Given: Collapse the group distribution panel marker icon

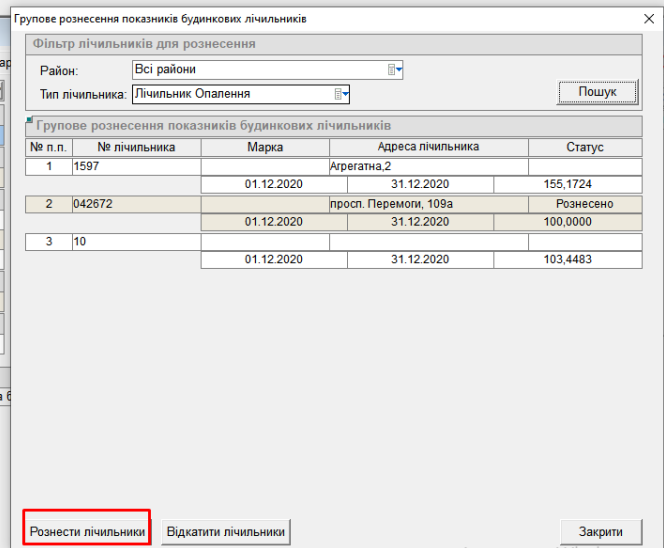Looking at the screenshot, I should (x=30, y=122).
